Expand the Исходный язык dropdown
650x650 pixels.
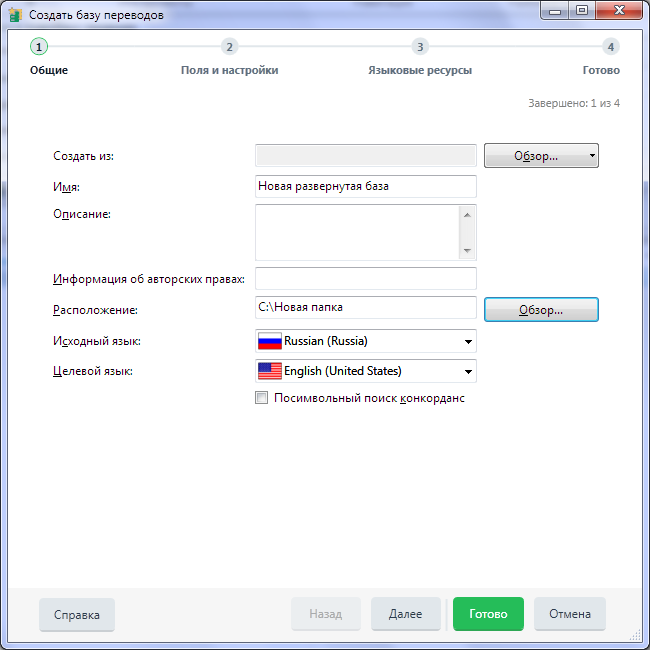coord(467,342)
